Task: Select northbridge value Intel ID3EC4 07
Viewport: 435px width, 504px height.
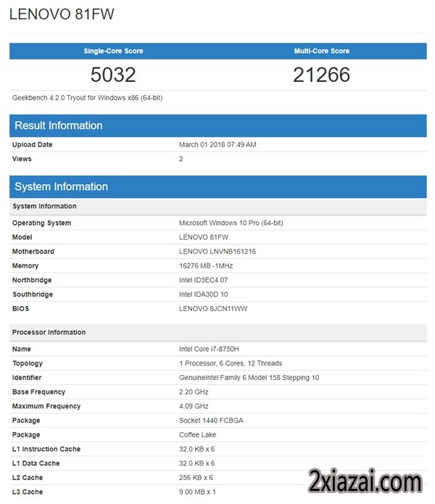Action: [x=204, y=280]
